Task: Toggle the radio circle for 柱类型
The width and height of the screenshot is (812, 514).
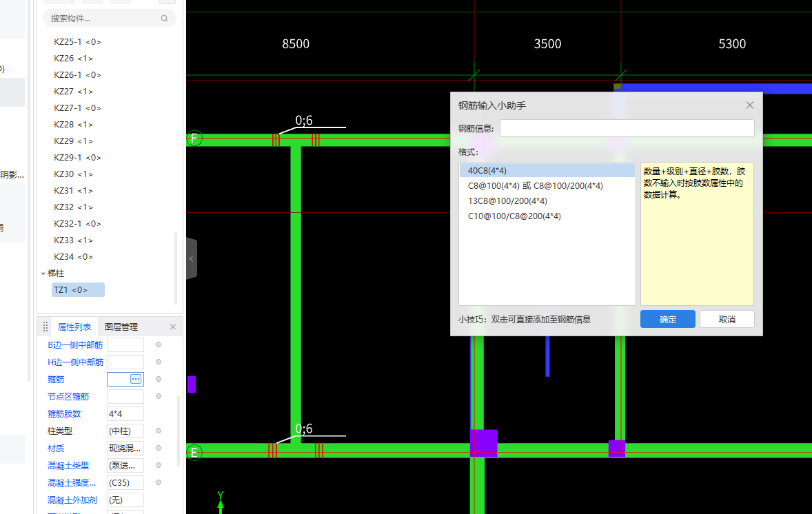Action: pyautogui.click(x=159, y=431)
